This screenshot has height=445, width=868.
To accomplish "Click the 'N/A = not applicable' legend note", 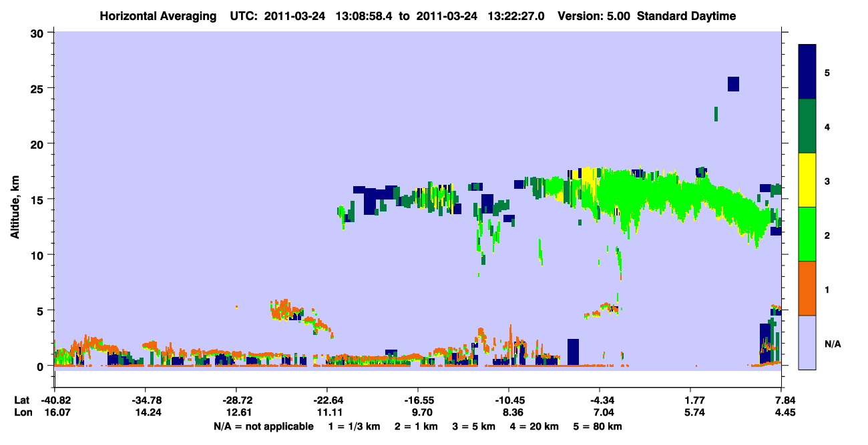I will (263, 426).
